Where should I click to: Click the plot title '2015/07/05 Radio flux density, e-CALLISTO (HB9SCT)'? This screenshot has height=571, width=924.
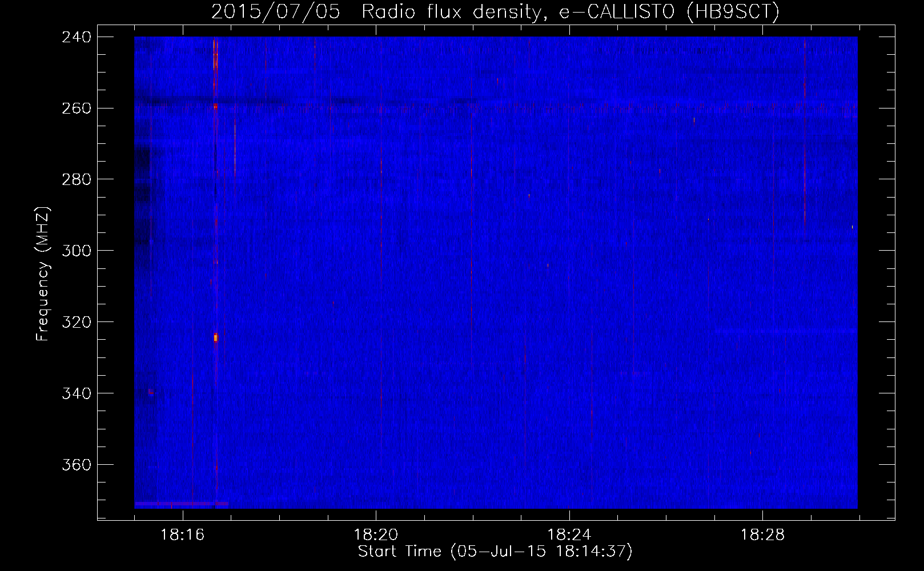495,11
